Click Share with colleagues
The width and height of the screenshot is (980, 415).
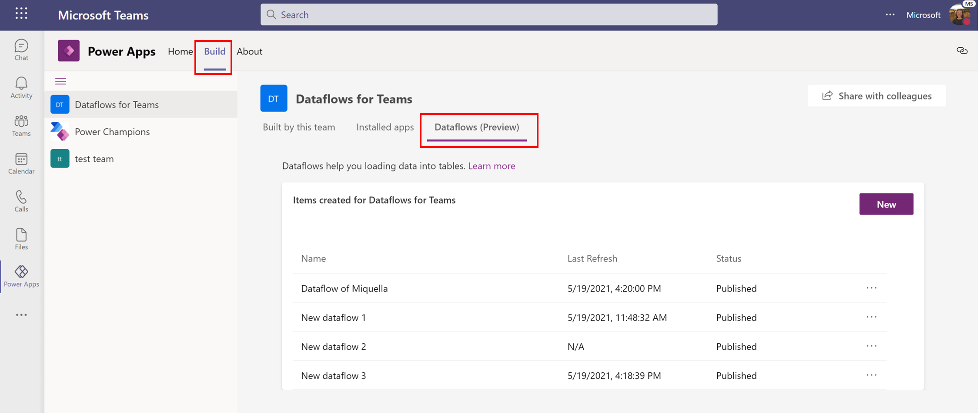(877, 96)
